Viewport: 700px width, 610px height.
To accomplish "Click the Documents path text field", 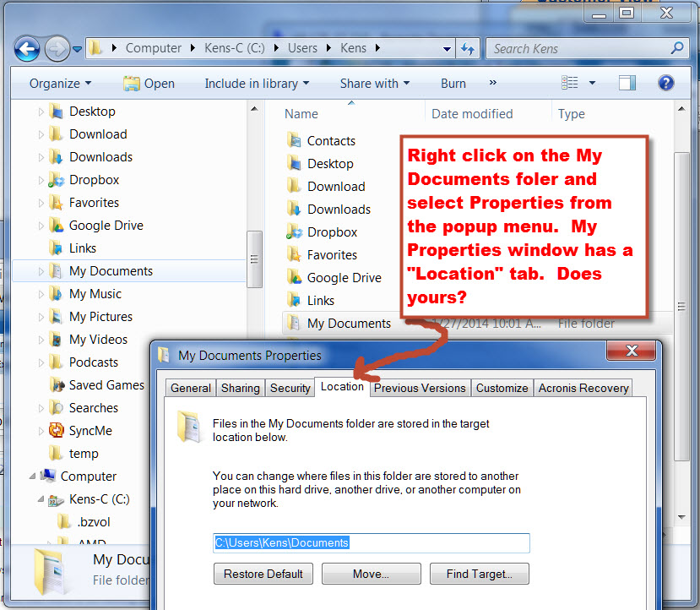I will tap(372, 543).
